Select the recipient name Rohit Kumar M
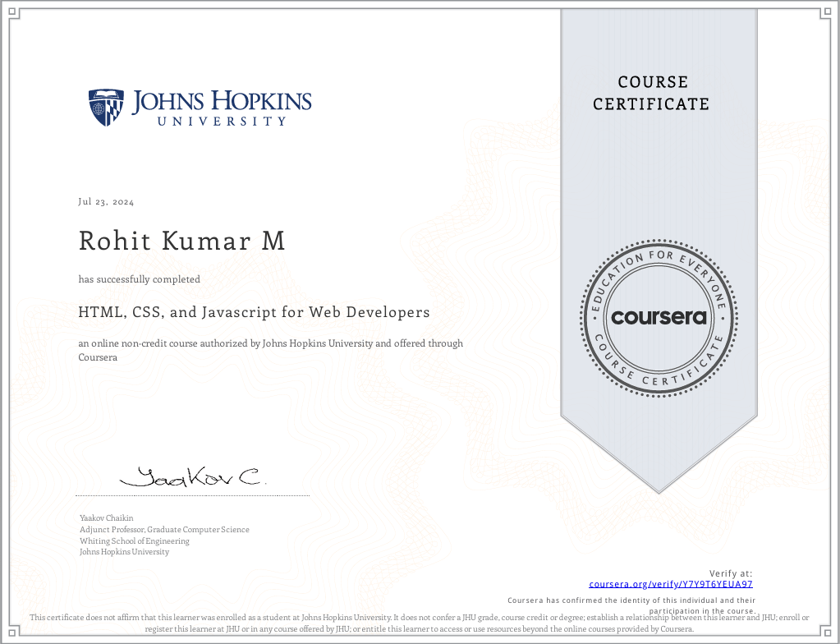Screen dimensions: 840x644 coord(181,241)
